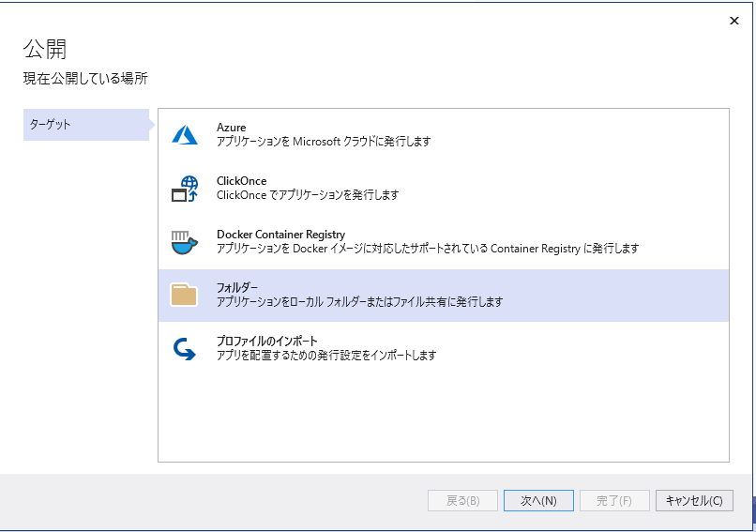Click the import profile arrow icon
The width and height of the screenshot is (756, 532).
[185, 349]
